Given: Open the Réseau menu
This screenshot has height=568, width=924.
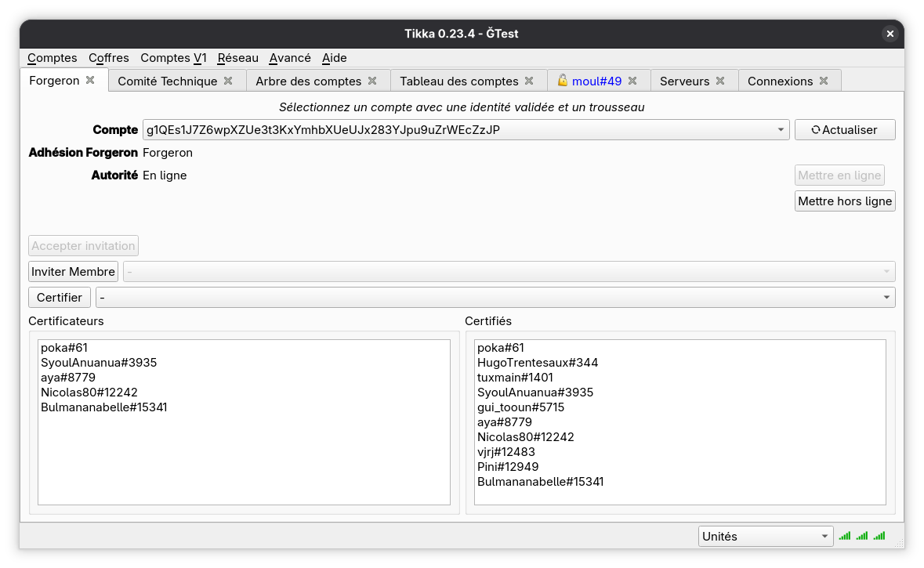Looking at the screenshot, I should coord(237,58).
